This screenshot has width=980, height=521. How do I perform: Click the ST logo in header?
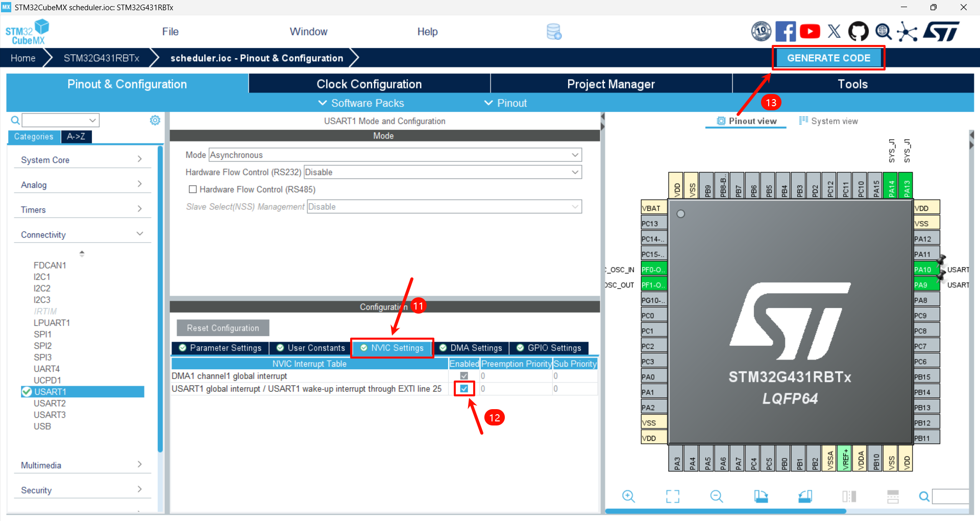[941, 31]
